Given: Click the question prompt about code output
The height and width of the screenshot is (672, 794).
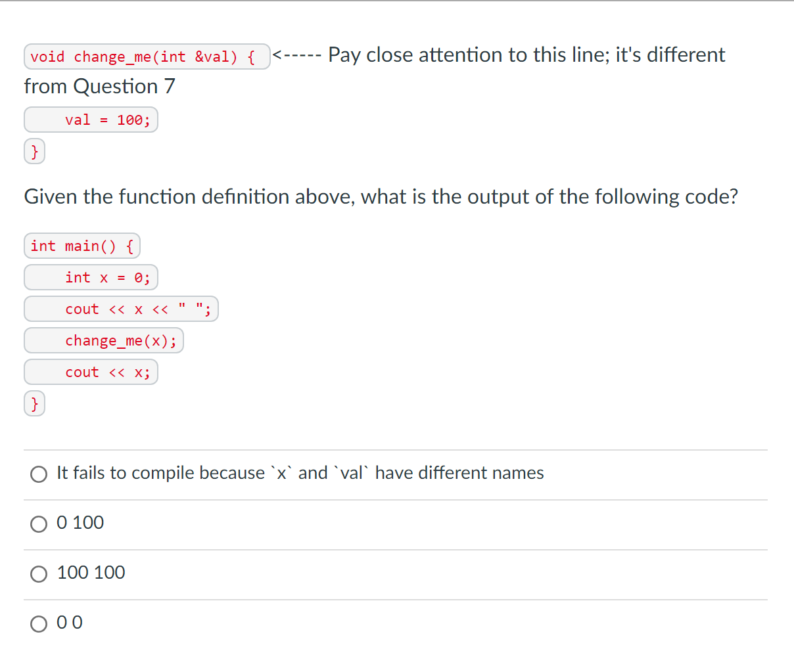Looking at the screenshot, I should [381, 196].
